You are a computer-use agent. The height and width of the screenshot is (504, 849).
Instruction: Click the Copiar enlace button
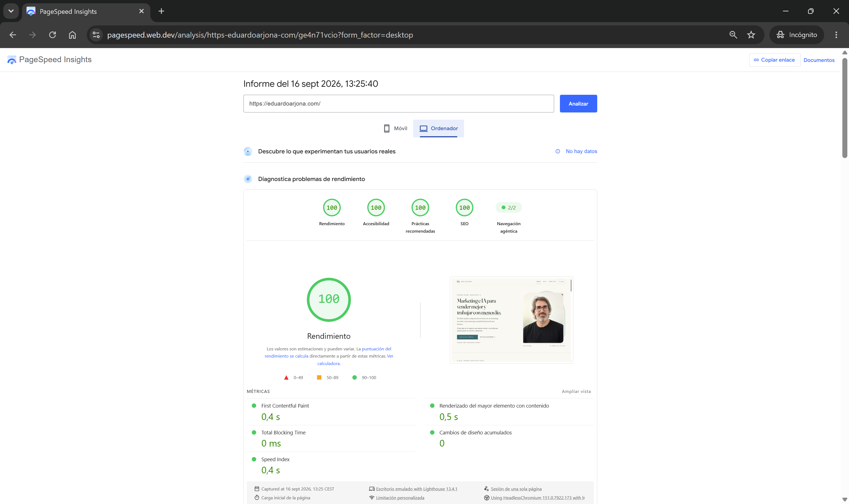[x=774, y=60]
